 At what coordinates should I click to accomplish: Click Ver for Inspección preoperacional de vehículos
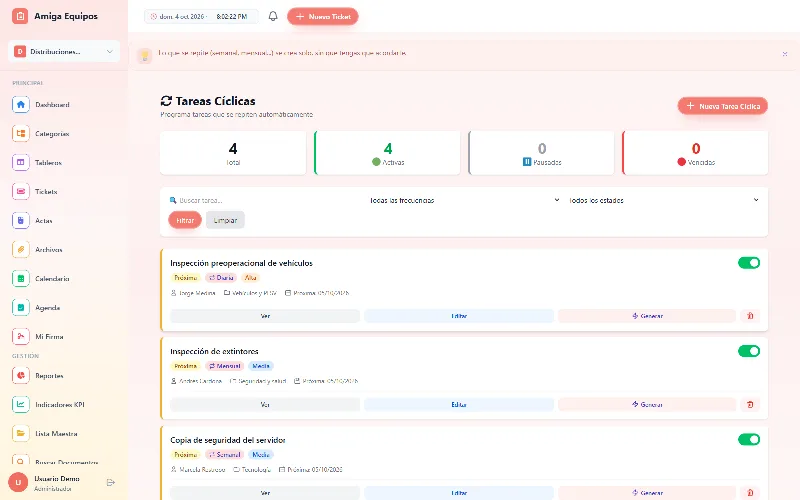coord(265,316)
